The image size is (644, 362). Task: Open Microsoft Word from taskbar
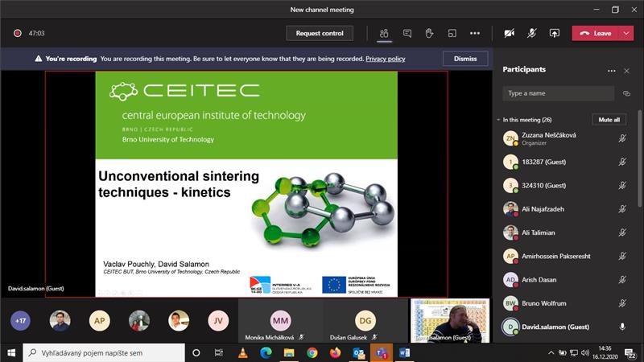click(x=405, y=352)
